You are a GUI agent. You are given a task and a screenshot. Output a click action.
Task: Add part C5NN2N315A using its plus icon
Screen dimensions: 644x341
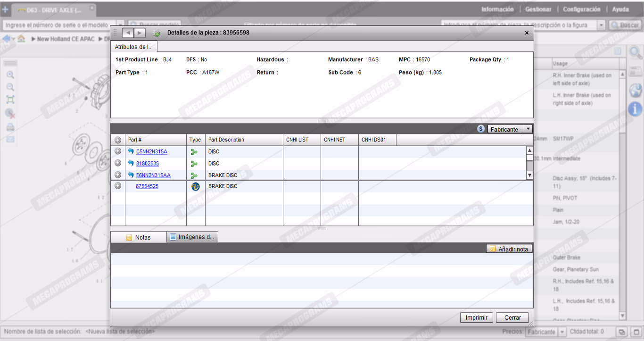(x=118, y=151)
